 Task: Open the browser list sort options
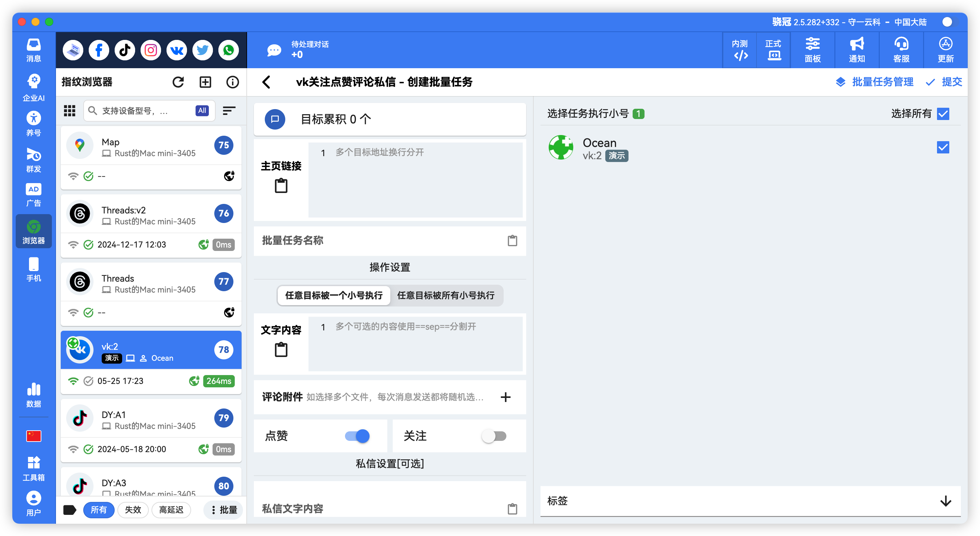(229, 110)
